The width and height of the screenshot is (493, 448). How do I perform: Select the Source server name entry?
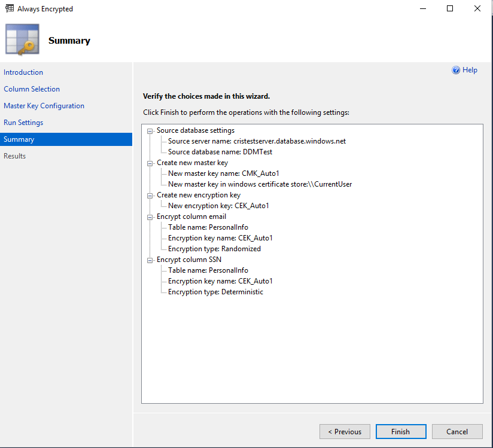pos(257,141)
